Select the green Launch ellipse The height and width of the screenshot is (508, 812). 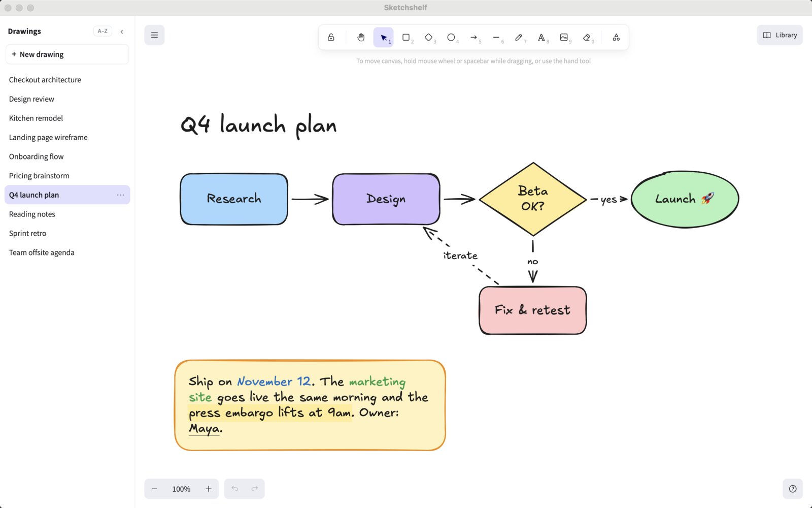coord(685,199)
